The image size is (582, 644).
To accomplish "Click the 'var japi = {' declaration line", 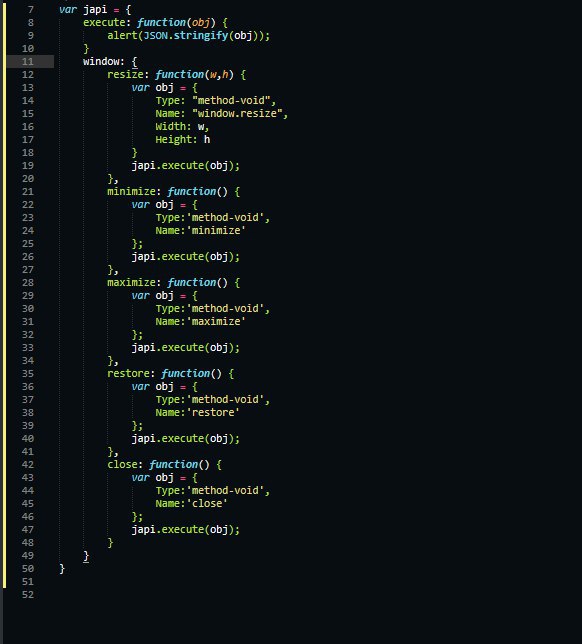I will pyautogui.click(x=95, y=9).
